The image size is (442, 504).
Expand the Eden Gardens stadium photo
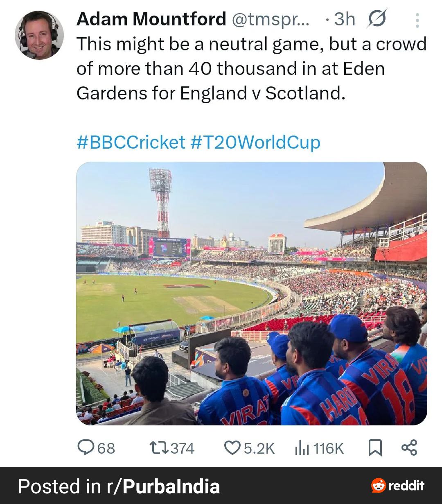pos(251,293)
